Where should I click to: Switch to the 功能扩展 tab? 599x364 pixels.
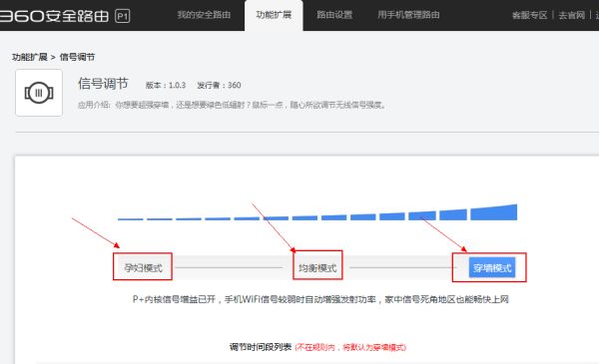pos(274,15)
